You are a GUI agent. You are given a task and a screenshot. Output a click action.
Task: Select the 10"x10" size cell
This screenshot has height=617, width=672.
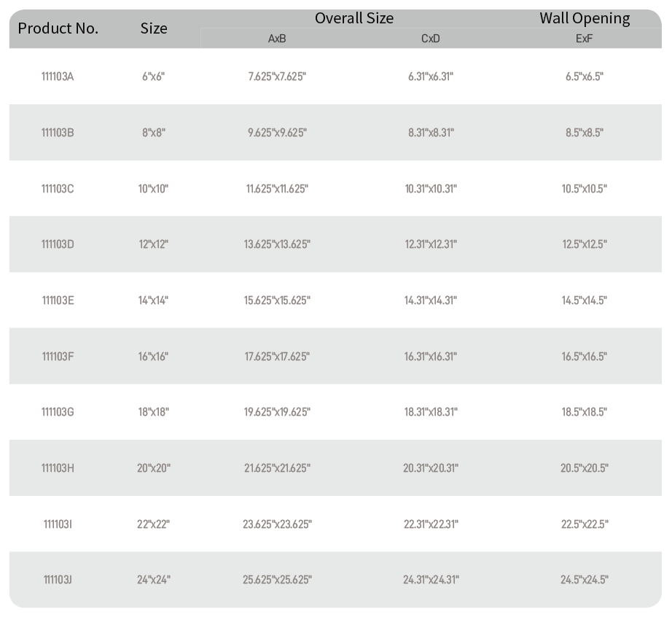(x=154, y=189)
